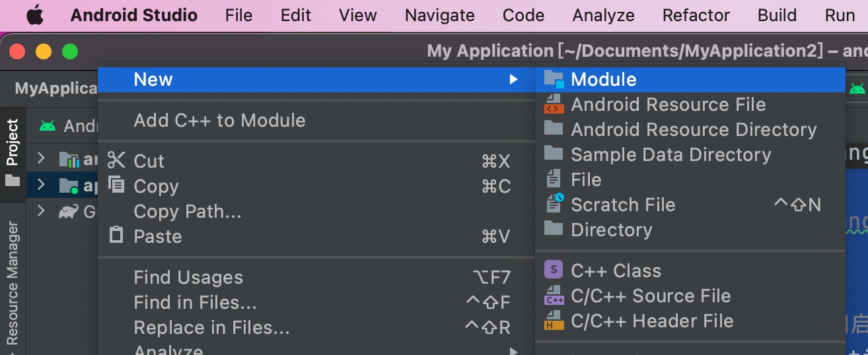Click the C/C++ Source File icon
The width and height of the screenshot is (868, 355).
tap(554, 296)
